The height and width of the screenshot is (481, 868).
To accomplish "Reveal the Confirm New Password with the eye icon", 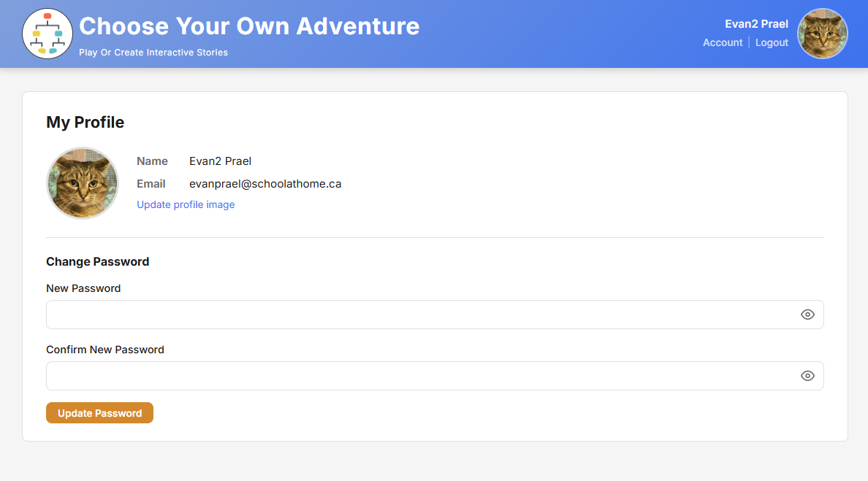I will click(x=807, y=375).
